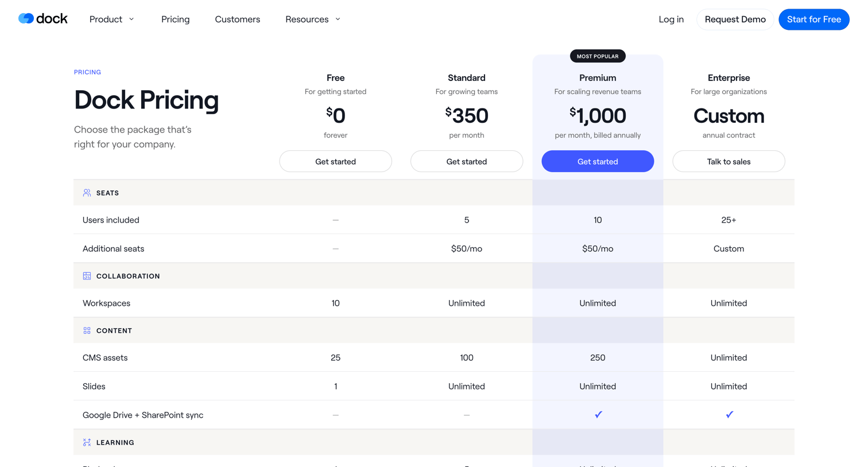Click For large organizations subtitle
Viewport: 868px width, 467px height.
[728, 92]
